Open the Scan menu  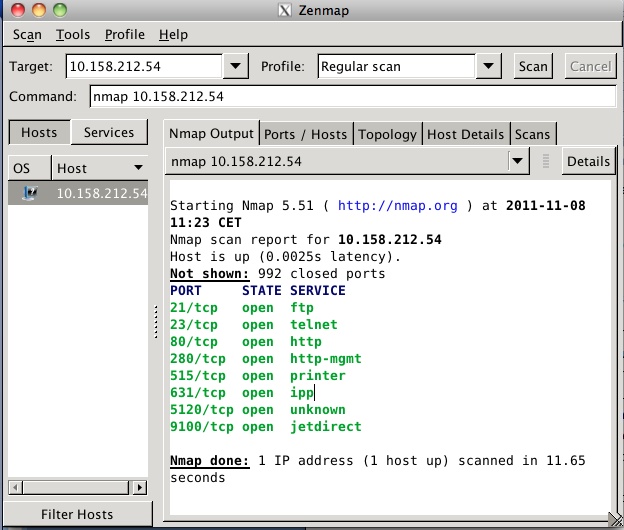pos(27,34)
